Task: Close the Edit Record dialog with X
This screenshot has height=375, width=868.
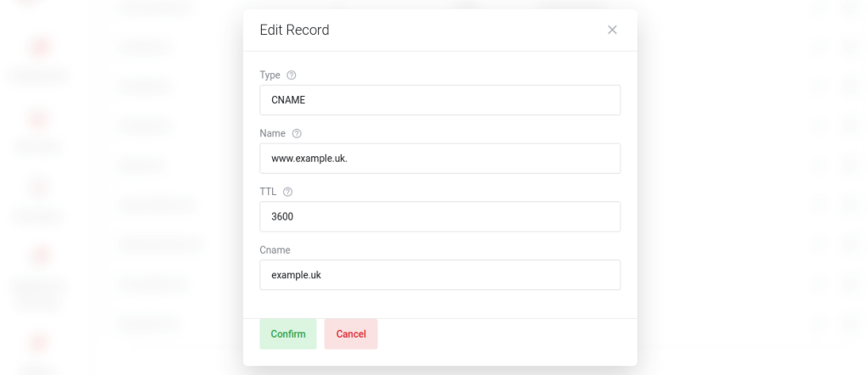Action: tap(612, 30)
